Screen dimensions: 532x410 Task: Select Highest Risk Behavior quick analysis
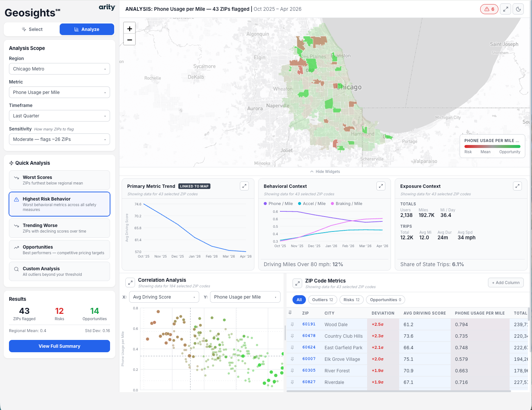(x=59, y=204)
